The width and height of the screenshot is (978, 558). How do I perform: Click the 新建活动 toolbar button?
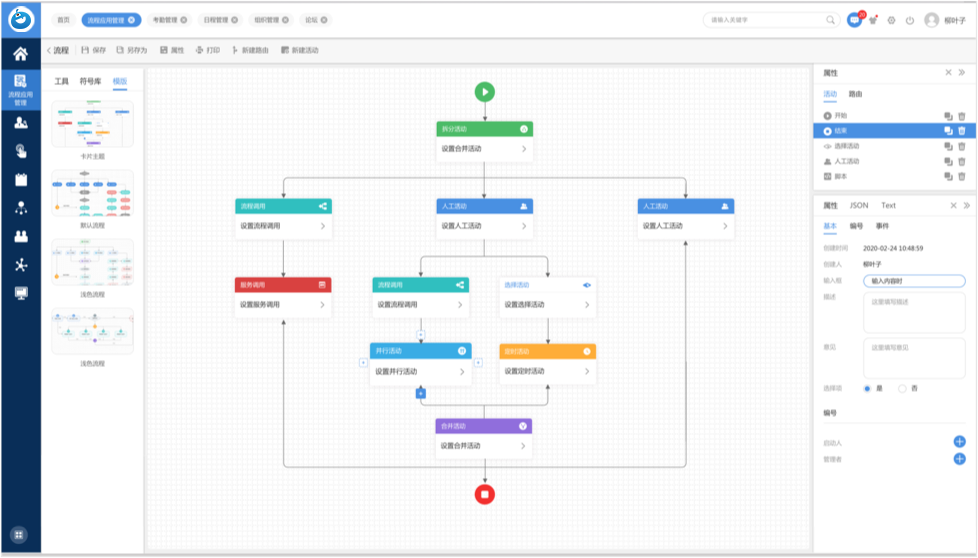300,50
